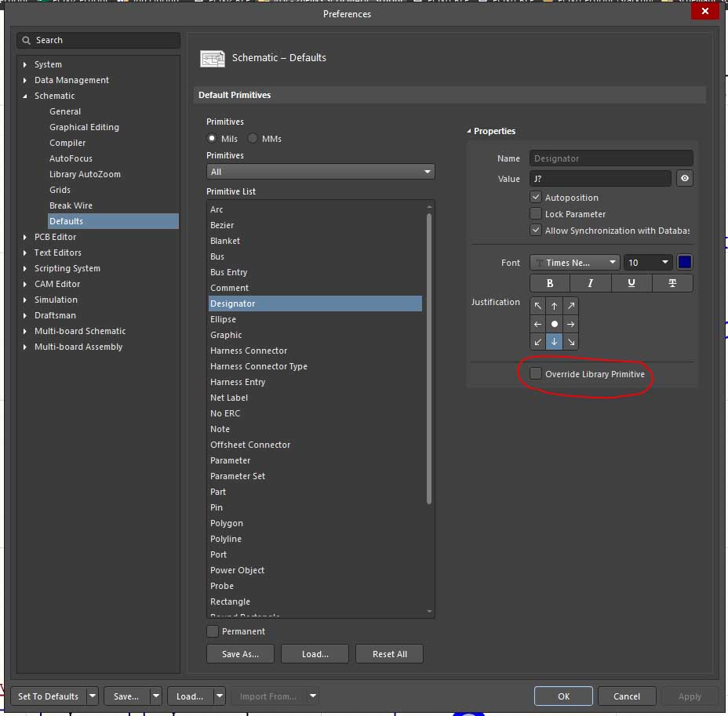This screenshot has width=728, height=716.
Task: Click the OK button
Action: [563, 696]
